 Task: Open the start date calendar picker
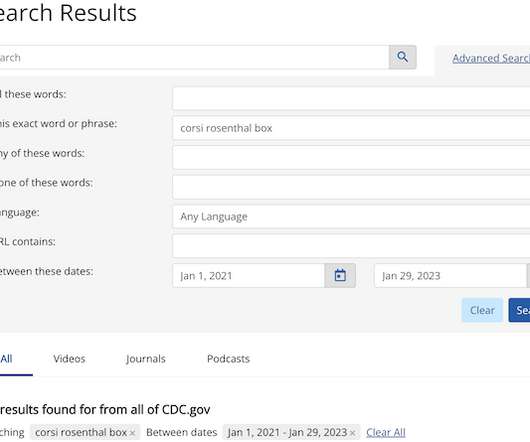[340, 275]
